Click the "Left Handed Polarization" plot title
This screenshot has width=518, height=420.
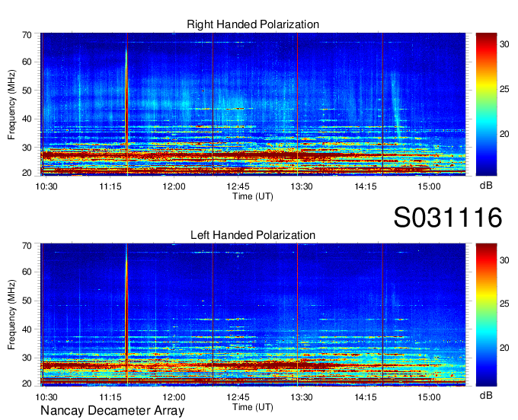pos(253,235)
